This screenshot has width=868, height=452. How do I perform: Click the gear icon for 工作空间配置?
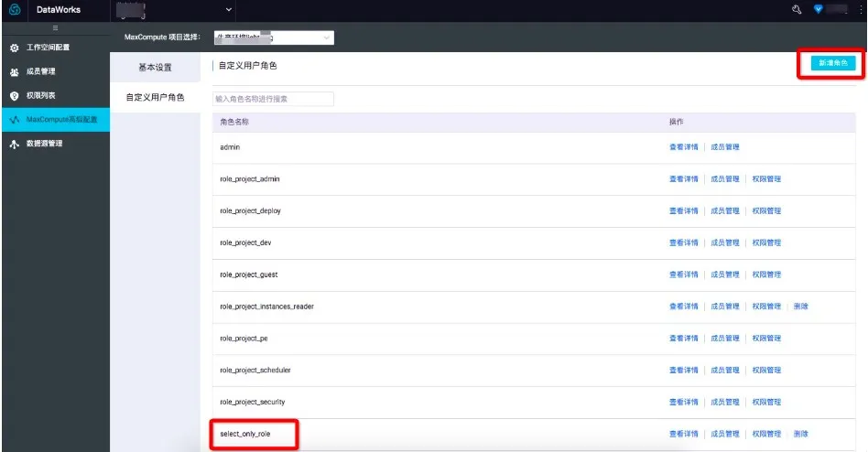pyautogui.click(x=15, y=48)
